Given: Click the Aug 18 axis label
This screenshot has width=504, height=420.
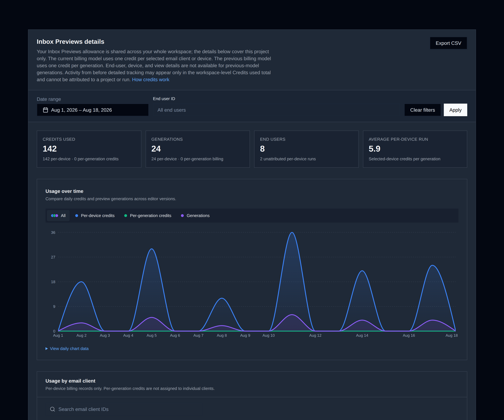Looking at the screenshot, I should [451, 335].
